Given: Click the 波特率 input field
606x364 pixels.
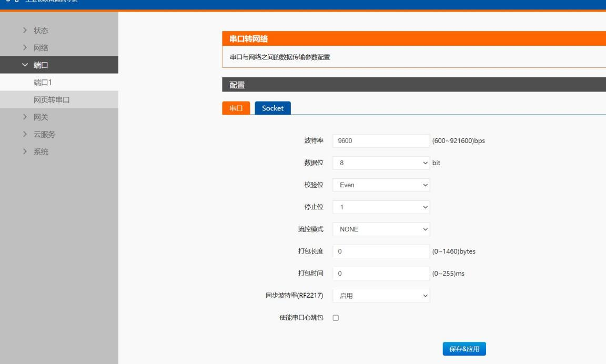Looking at the screenshot, I should pyautogui.click(x=381, y=141).
